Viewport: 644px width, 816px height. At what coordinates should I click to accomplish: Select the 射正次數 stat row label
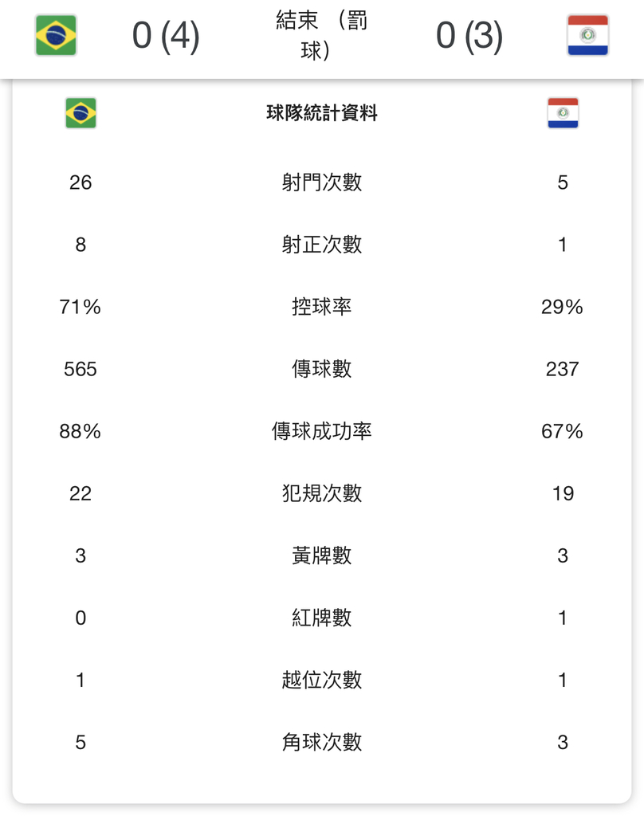322,245
